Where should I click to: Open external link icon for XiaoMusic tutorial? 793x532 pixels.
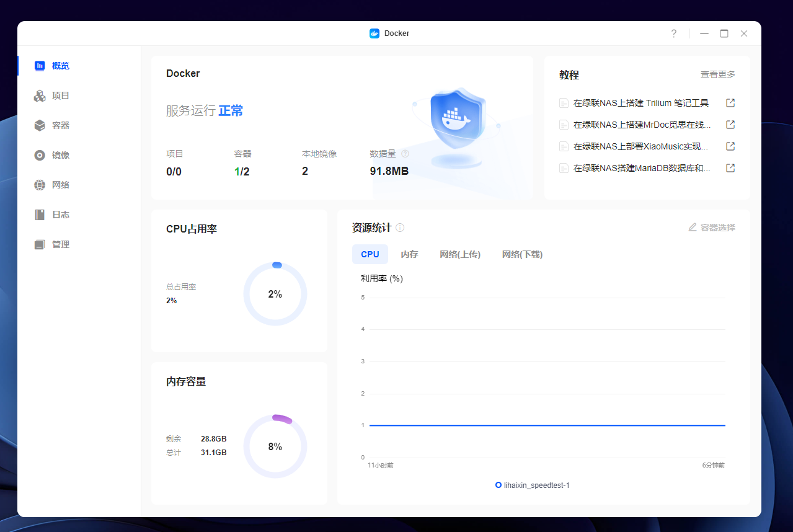pos(730,146)
